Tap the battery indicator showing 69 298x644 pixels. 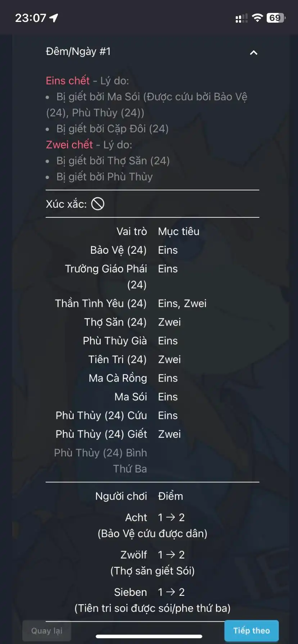(x=276, y=18)
